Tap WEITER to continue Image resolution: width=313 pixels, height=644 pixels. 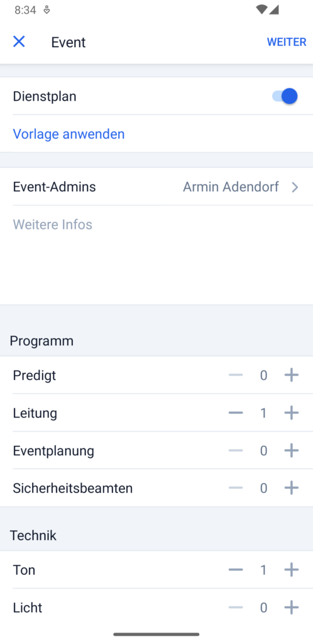[287, 42]
